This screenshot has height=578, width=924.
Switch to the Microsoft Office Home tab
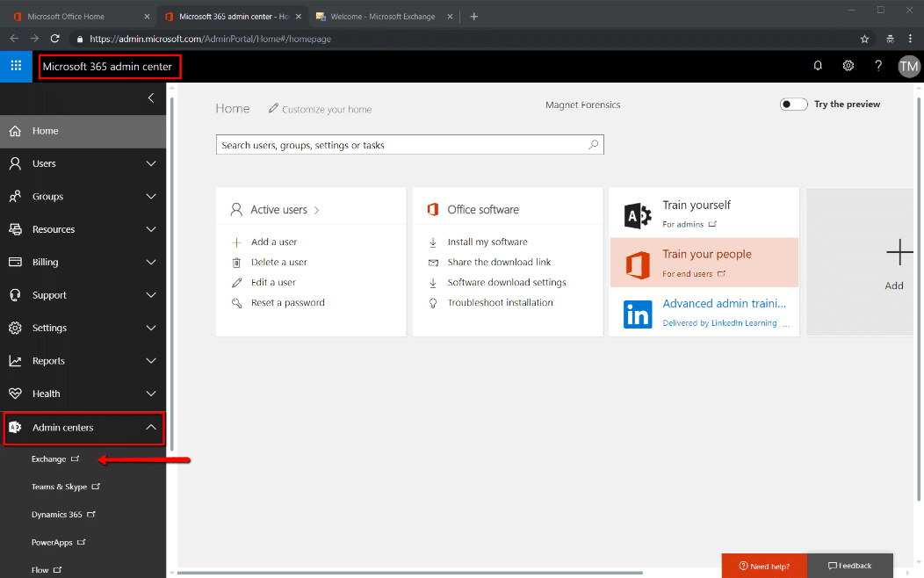tap(66, 17)
